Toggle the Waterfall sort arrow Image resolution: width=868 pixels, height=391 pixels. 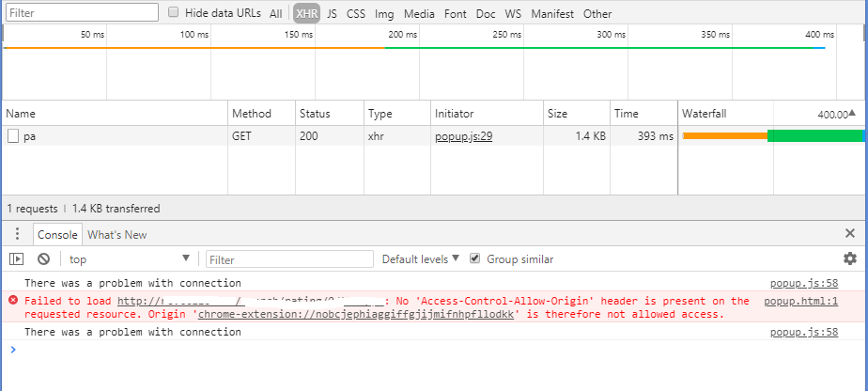[852, 113]
